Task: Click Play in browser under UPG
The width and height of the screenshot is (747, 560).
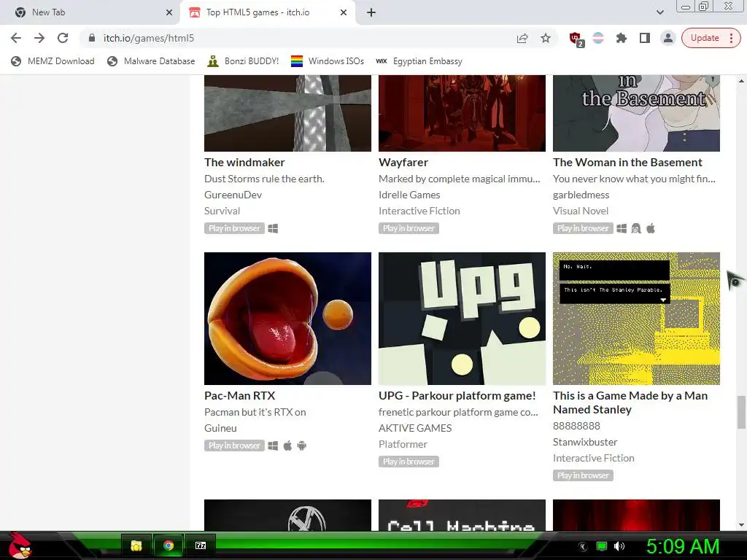Action: (x=409, y=462)
